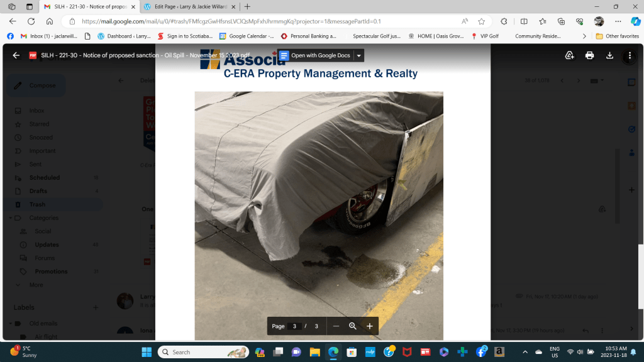644x362 pixels.
Task: Reset zoom with the magnifier icon
Action: click(x=353, y=326)
